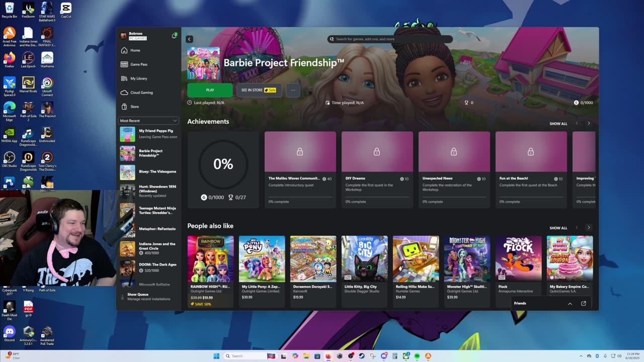Open Show Queue to manage installations
Screen dimensions: 644x362
[148, 297]
